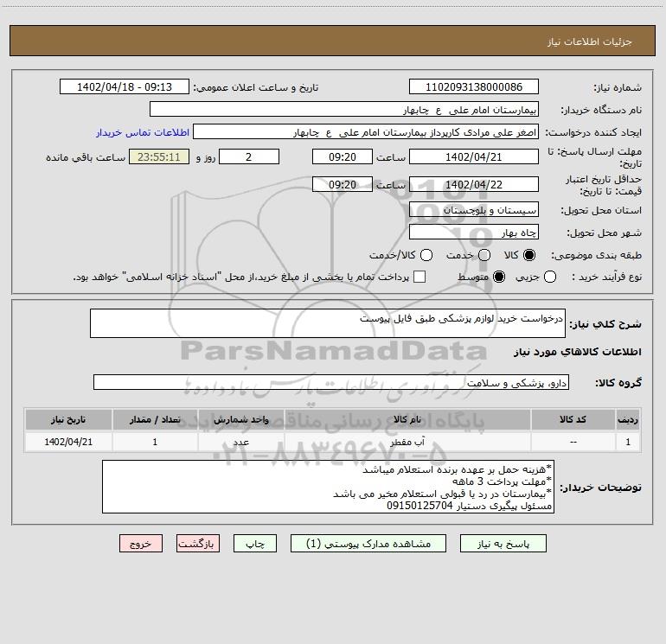The width and height of the screenshot is (666, 644).
Task: Click the request creator field اصغر علی مرادی
Action: 366,132
